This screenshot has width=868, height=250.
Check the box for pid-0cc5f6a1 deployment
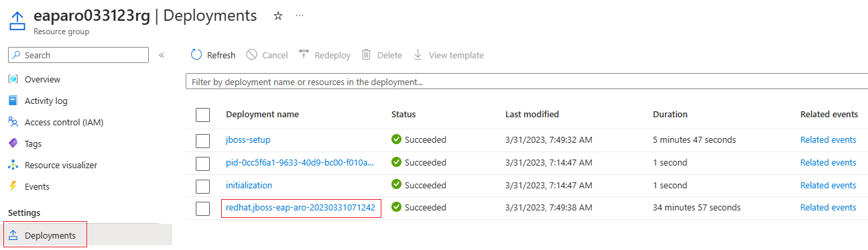[203, 163]
